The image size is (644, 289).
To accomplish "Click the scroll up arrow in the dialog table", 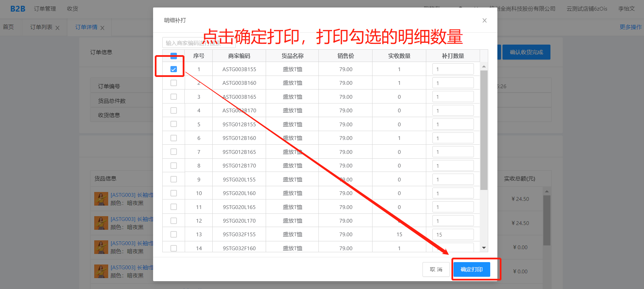I will (x=484, y=66).
